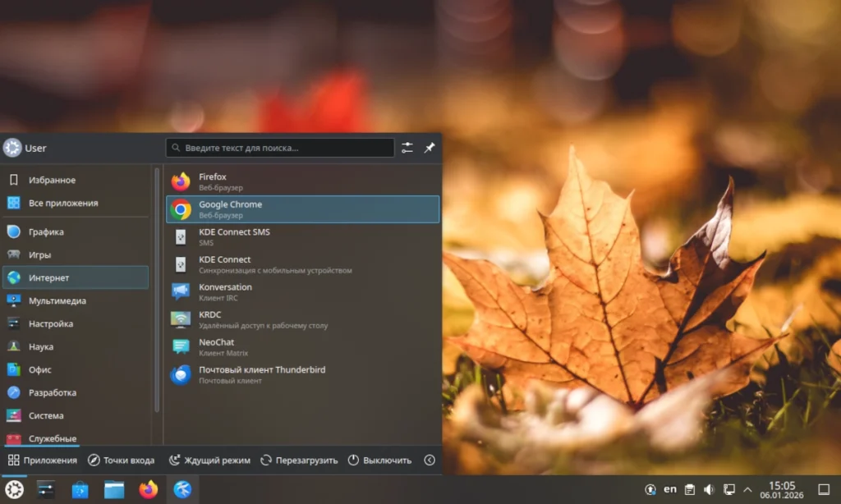Open volume control tray icon
The width and height of the screenshot is (841, 504).
[x=709, y=489]
